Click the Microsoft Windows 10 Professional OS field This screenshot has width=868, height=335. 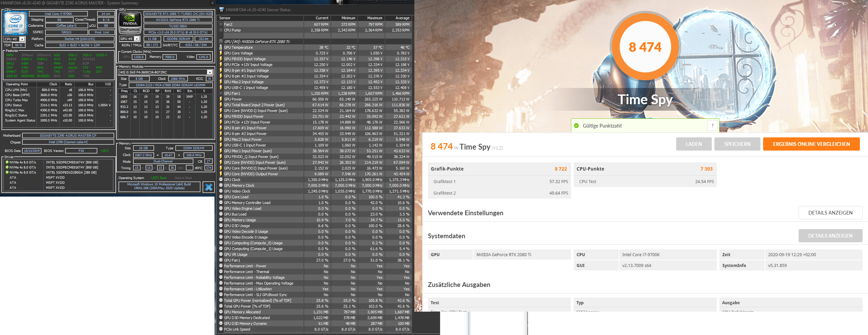pyautogui.click(x=159, y=186)
